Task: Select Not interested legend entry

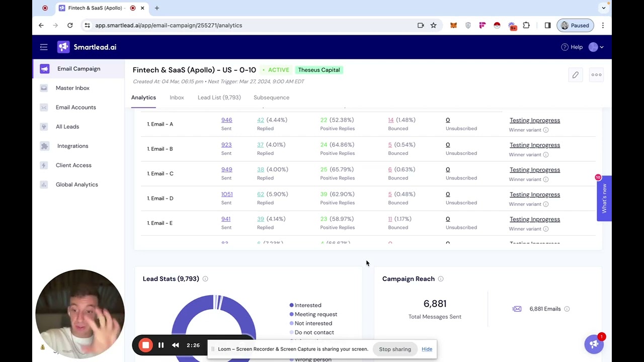Action: [311, 323]
